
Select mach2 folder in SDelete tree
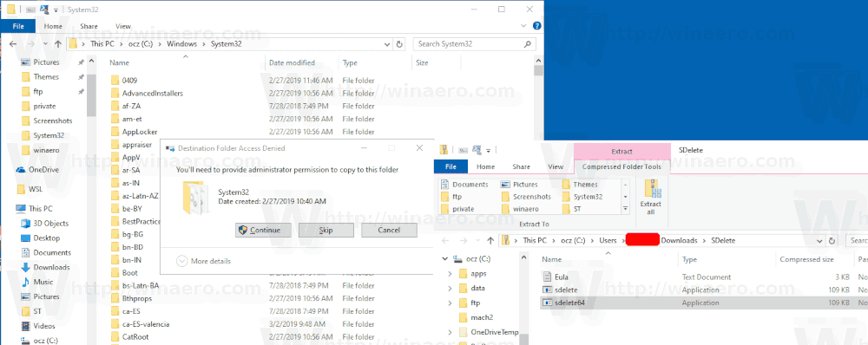tap(482, 317)
